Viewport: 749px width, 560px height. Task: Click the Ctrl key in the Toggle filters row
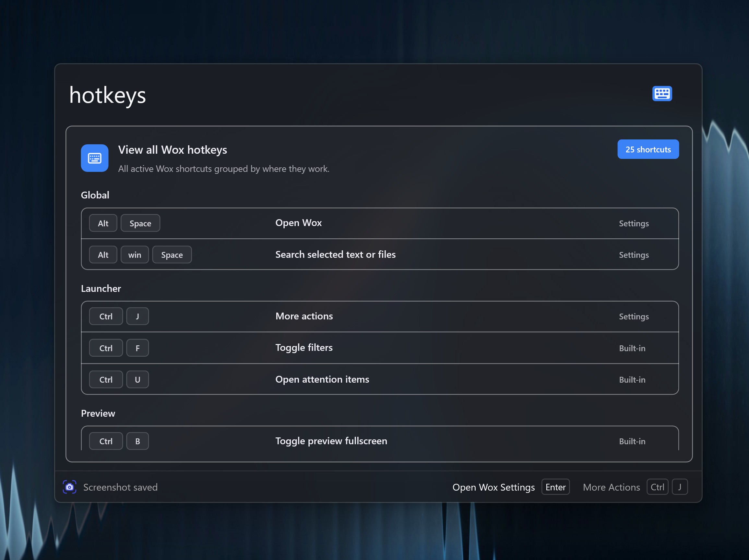click(106, 348)
